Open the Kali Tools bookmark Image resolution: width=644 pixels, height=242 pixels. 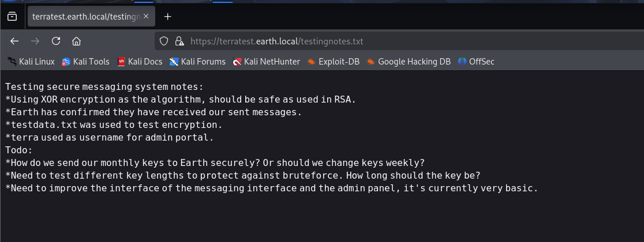tap(85, 62)
